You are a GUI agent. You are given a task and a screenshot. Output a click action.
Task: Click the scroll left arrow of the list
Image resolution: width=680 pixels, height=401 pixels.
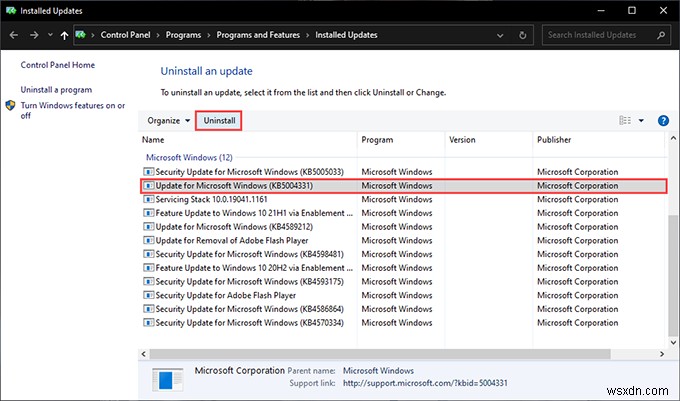[144, 354]
